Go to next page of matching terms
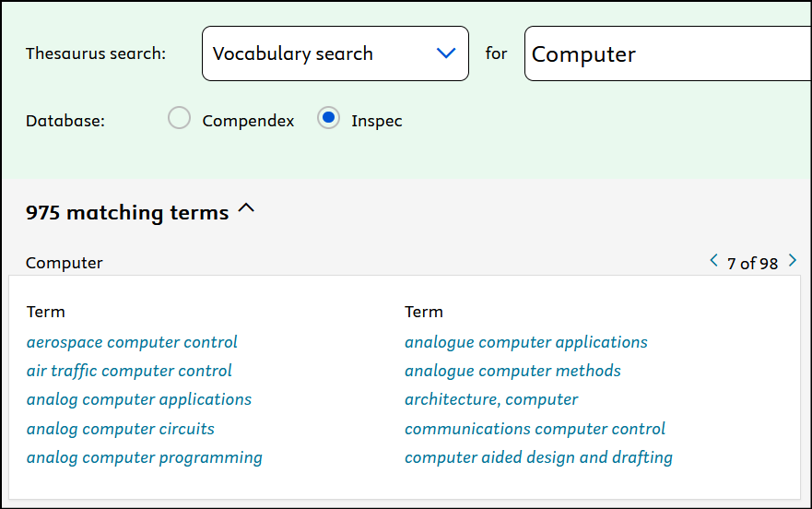812x509 pixels. click(x=793, y=262)
